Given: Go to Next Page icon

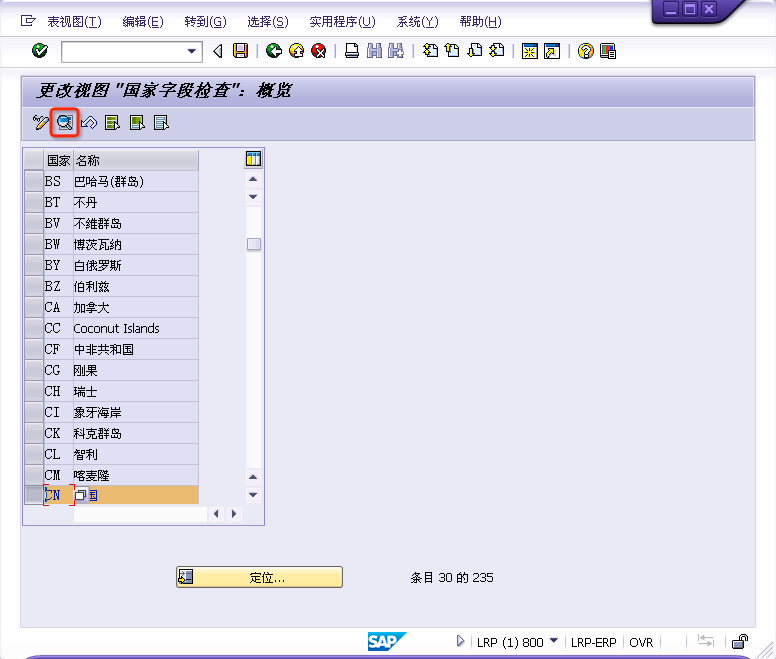Looking at the screenshot, I should pos(475,50).
